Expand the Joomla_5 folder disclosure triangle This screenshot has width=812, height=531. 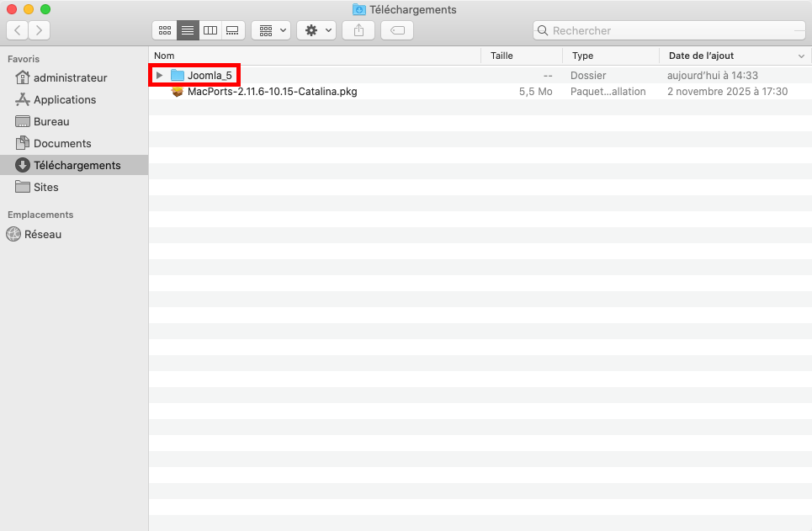coord(159,76)
